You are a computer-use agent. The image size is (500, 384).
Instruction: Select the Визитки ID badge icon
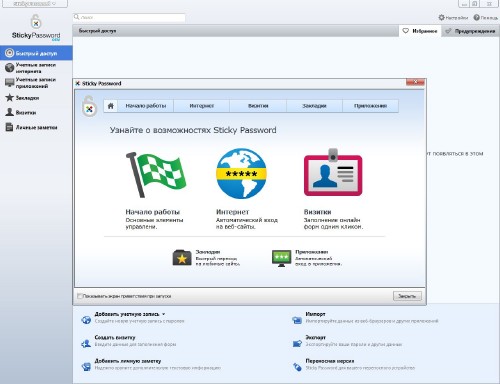(x=333, y=172)
